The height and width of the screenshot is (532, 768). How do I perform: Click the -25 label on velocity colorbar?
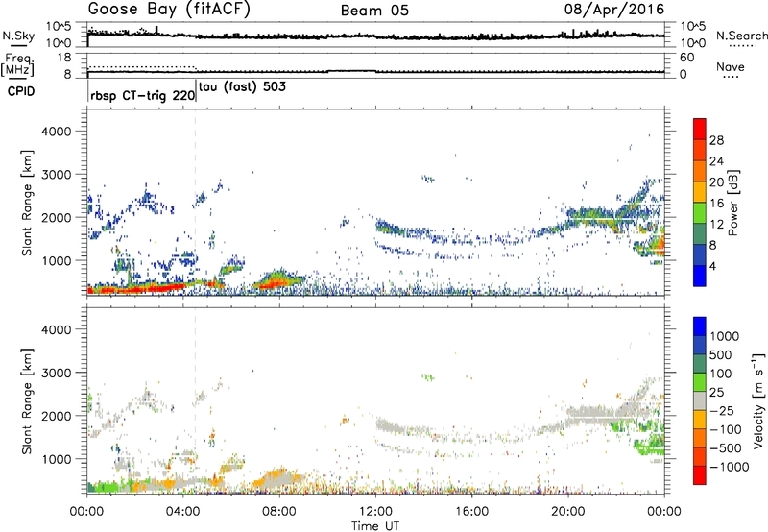click(x=722, y=410)
